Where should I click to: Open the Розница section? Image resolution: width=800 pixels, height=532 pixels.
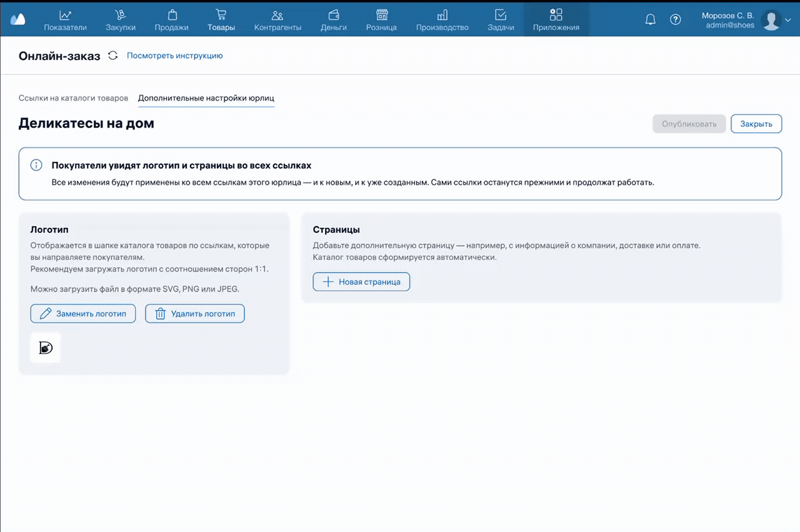[x=381, y=19]
